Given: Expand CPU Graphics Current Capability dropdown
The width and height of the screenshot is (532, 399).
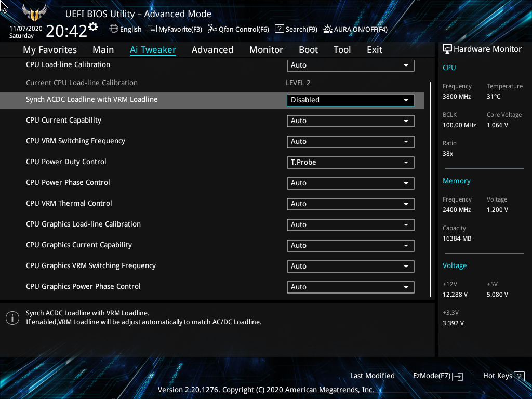Looking at the screenshot, I should (x=351, y=246).
